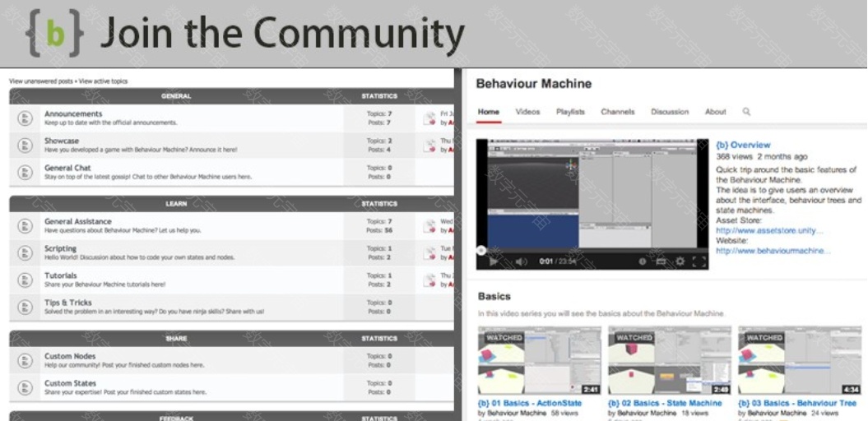
Task: Open the Showcase forum
Action: coord(62,141)
